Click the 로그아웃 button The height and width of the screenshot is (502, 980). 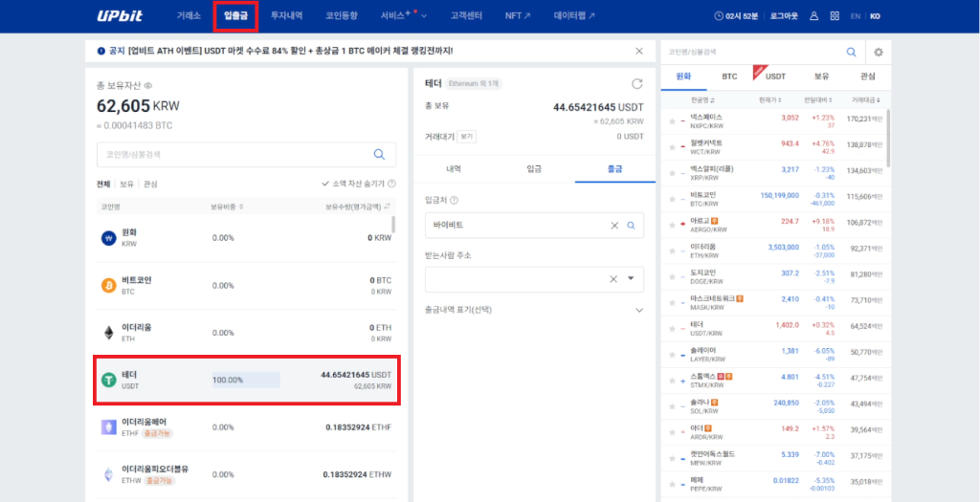pyautogui.click(x=785, y=16)
